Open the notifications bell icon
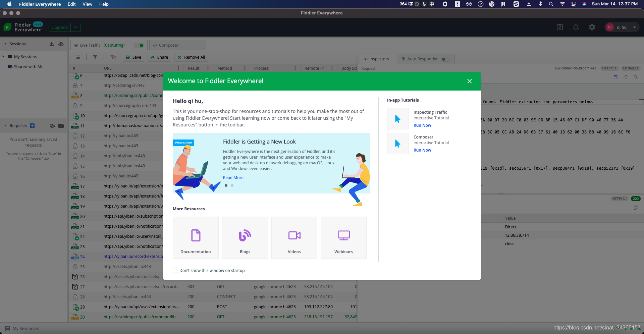This screenshot has width=644, height=334. click(x=576, y=27)
